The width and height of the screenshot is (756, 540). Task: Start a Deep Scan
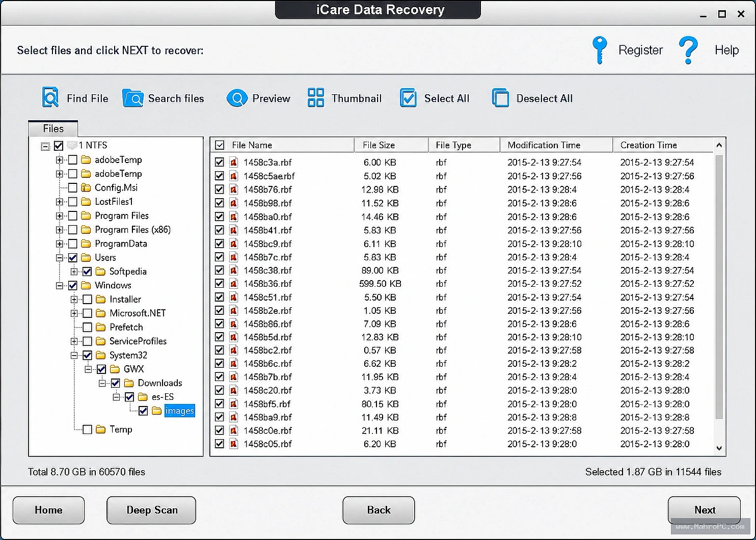point(151,510)
